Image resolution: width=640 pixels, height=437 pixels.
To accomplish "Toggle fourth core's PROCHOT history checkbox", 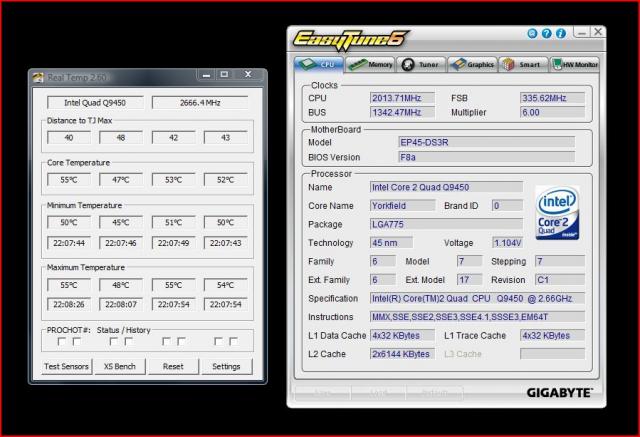I will point(233,341).
